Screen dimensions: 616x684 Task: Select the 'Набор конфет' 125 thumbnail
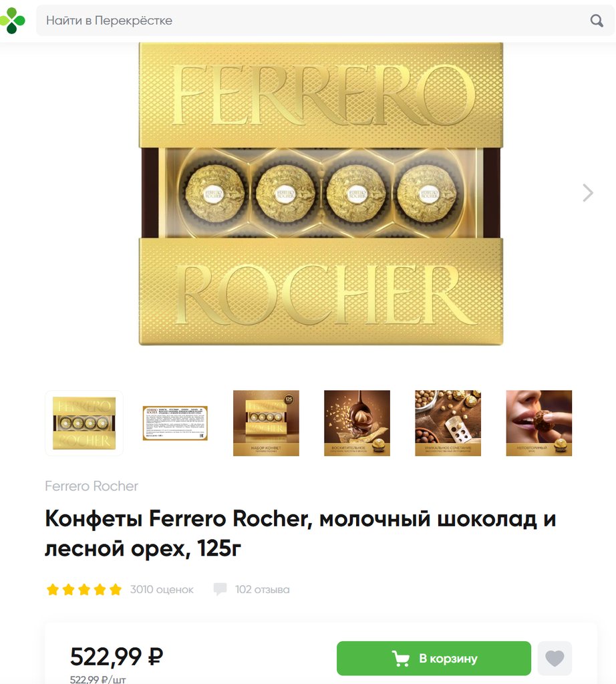pos(266,423)
